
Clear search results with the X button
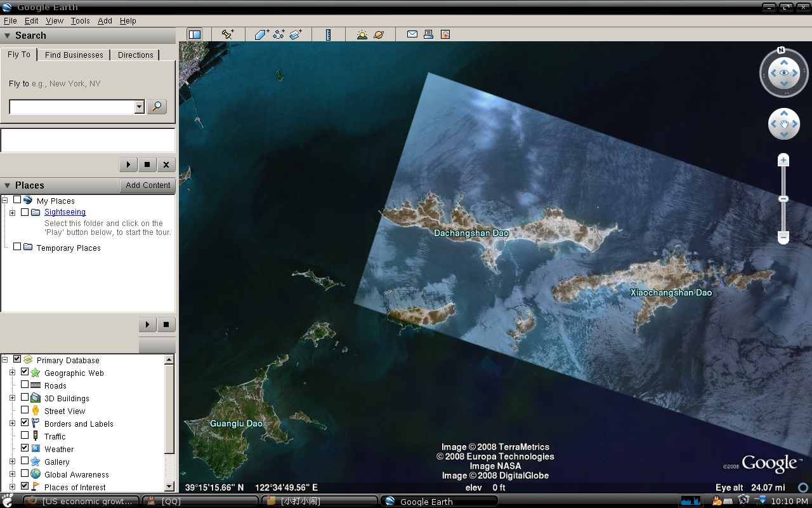166,164
